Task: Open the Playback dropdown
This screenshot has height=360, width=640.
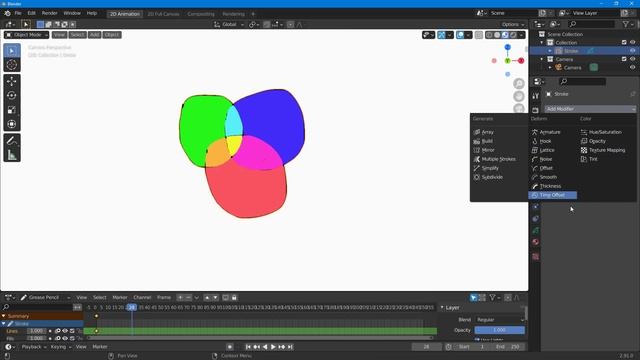Action: point(34,347)
